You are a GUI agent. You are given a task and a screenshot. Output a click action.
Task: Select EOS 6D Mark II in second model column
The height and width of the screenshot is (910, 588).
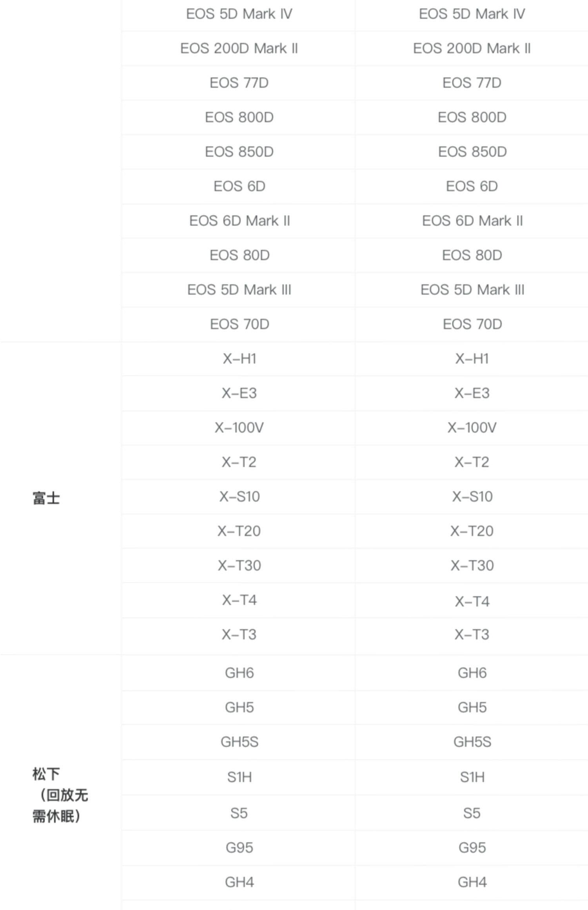472,221
